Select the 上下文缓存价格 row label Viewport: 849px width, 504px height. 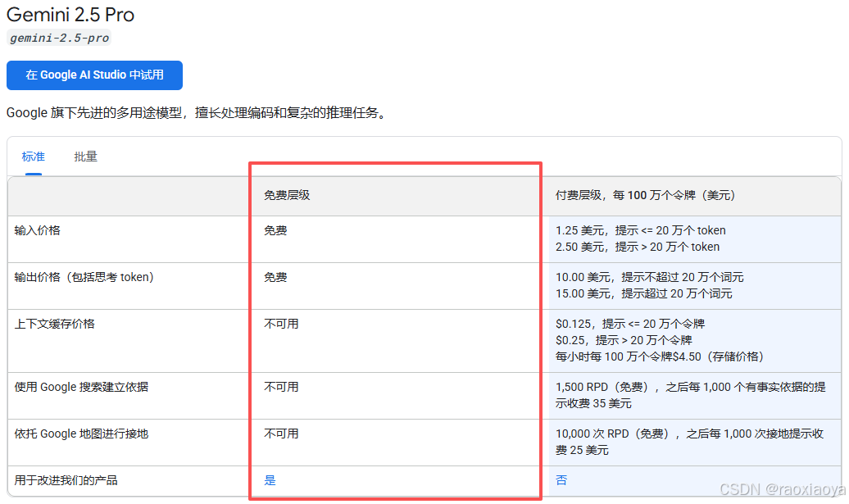click(x=54, y=324)
